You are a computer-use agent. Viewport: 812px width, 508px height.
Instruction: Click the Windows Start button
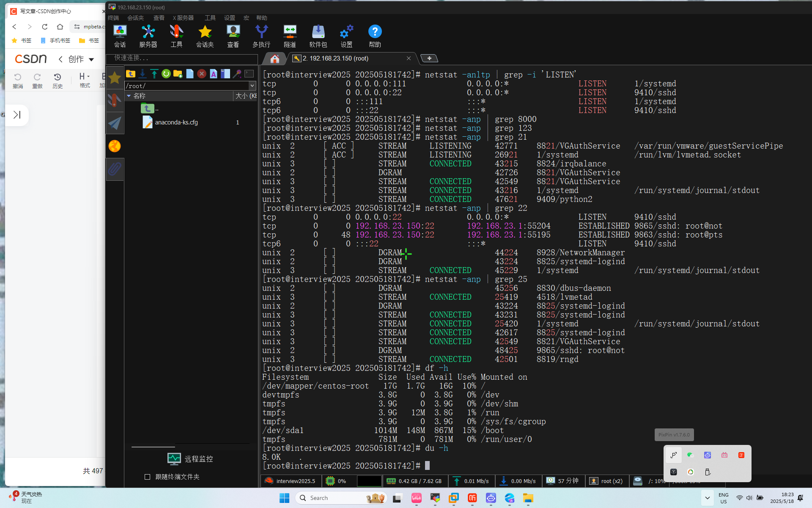click(284, 498)
